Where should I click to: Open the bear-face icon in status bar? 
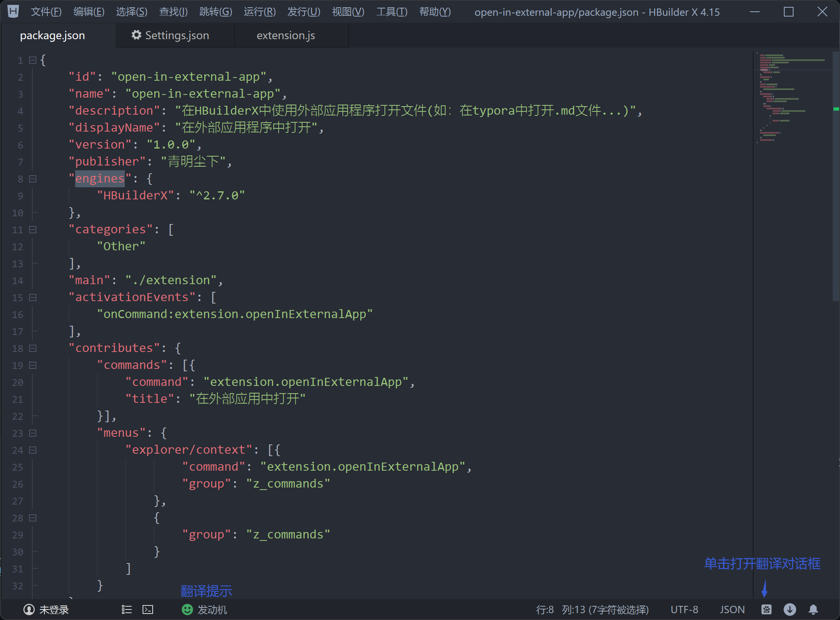click(766, 610)
